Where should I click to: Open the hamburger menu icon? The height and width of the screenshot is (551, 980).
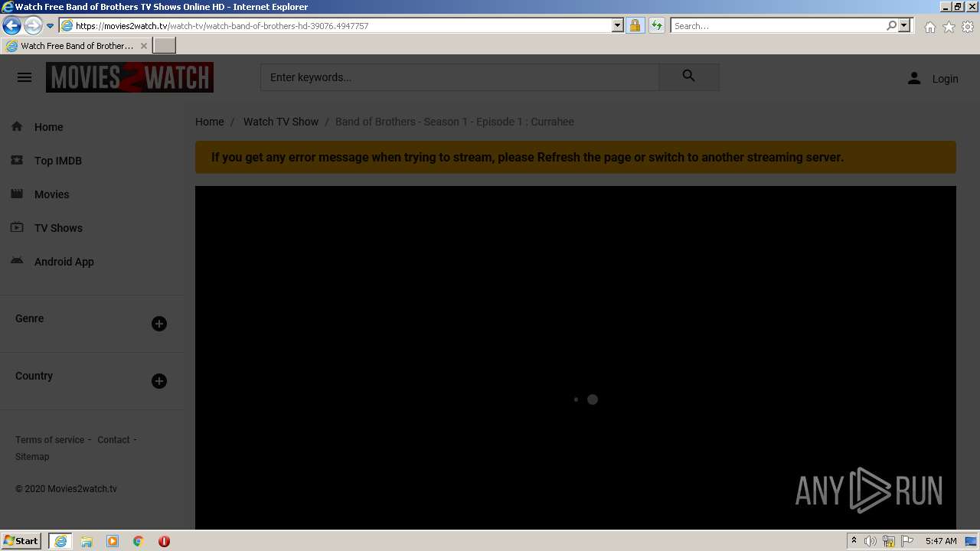pos(24,77)
